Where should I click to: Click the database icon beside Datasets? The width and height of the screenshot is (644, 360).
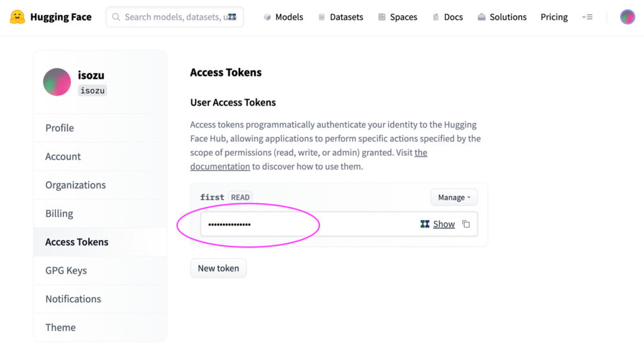pyautogui.click(x=321, y=17)
